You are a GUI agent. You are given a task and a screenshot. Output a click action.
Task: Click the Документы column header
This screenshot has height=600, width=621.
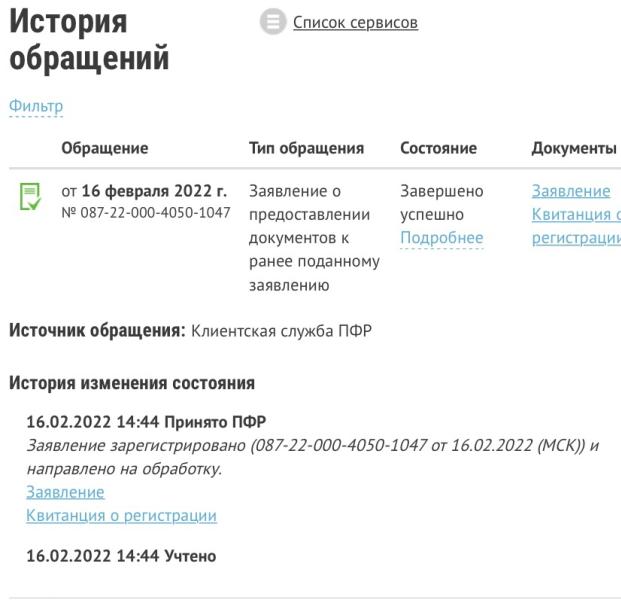pyautogui.click(x=574, y=148)
